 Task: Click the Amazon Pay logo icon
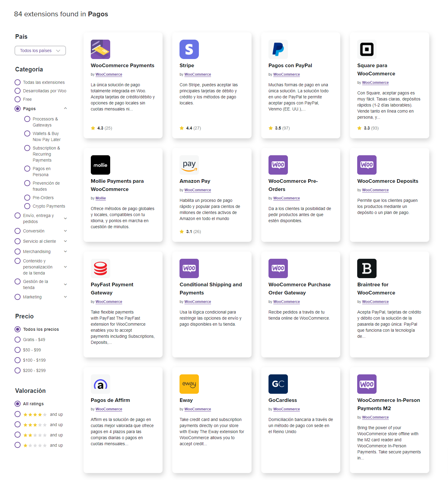(x=189, y=165)
